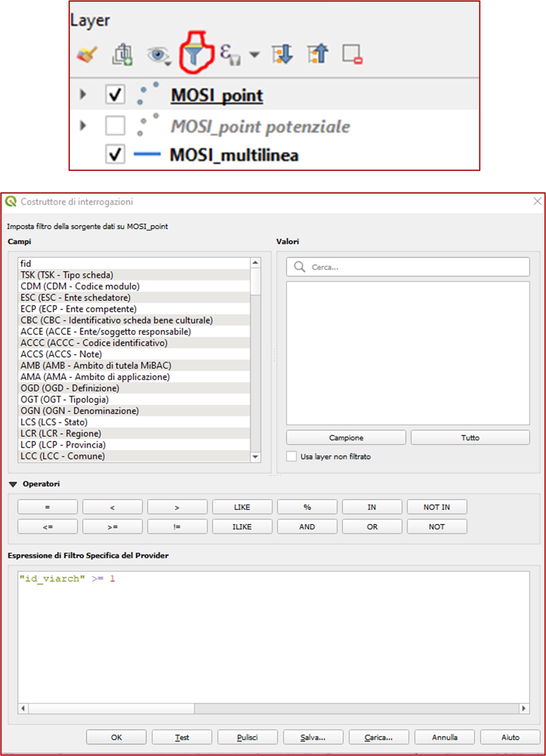
Task: Open the layer styling panel brush icon
Action: [x=87, y=54]
